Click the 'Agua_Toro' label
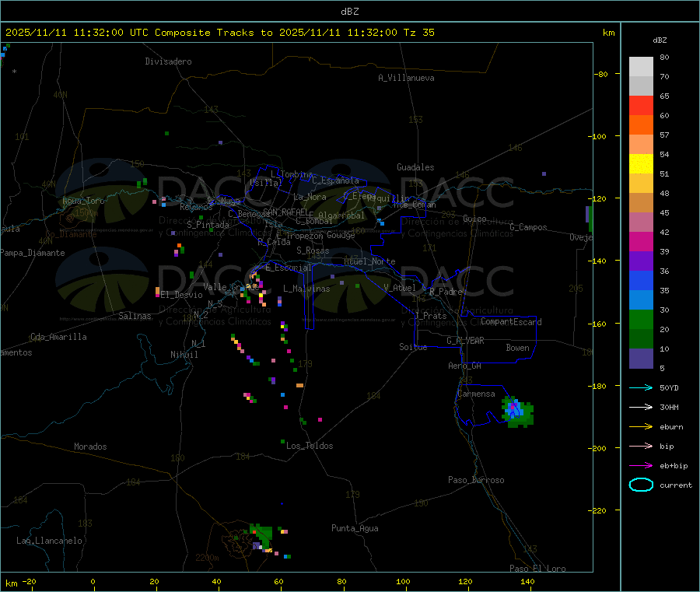The image size is (700, 592). [x=83, y=201]
